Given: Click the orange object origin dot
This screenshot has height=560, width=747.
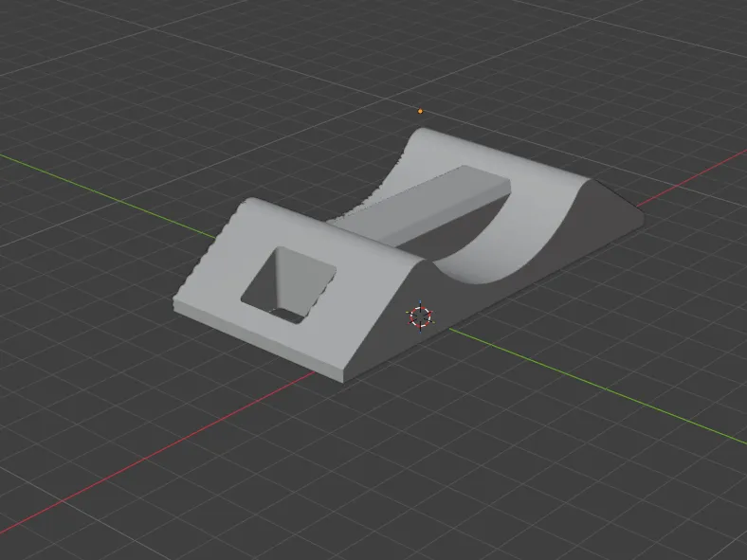Looking at the screenshot, I should [x=420, y=112].
